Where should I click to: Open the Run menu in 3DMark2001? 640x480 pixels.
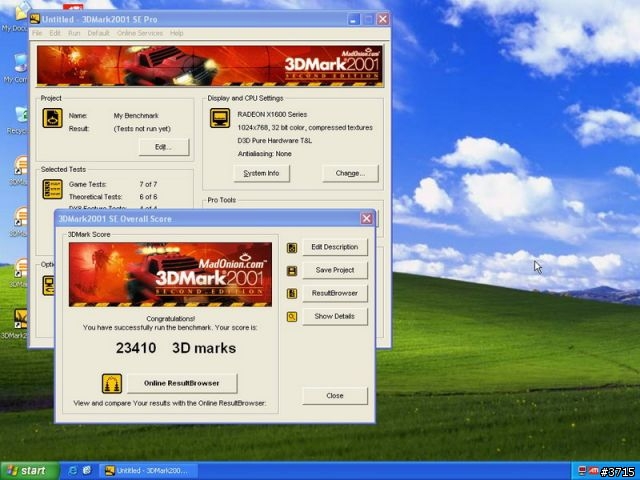74,33
